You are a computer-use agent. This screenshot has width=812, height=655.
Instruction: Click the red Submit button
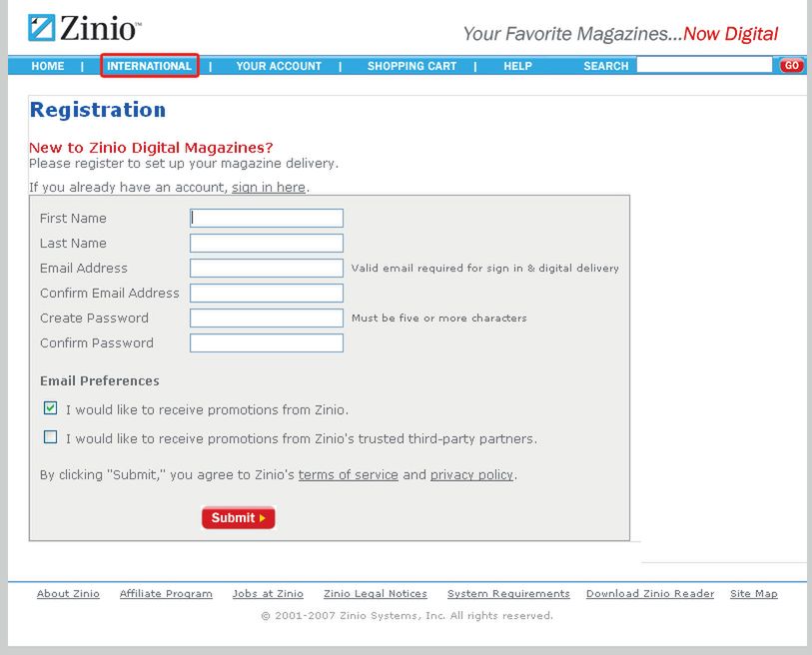coord(239,518)
